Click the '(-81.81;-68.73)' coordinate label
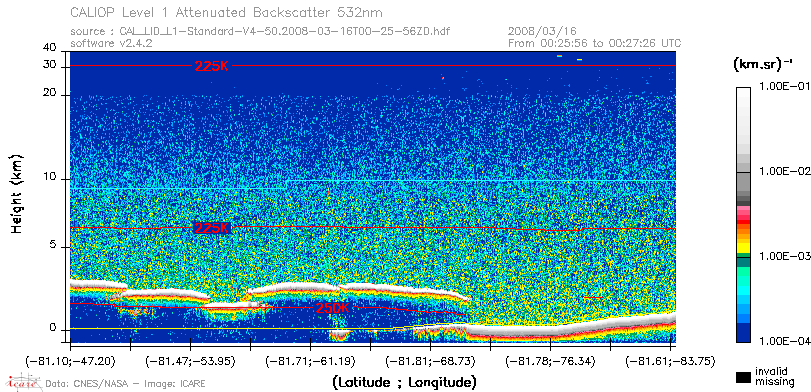This screenshot has width=811, height=392. [x=430, y=361]
